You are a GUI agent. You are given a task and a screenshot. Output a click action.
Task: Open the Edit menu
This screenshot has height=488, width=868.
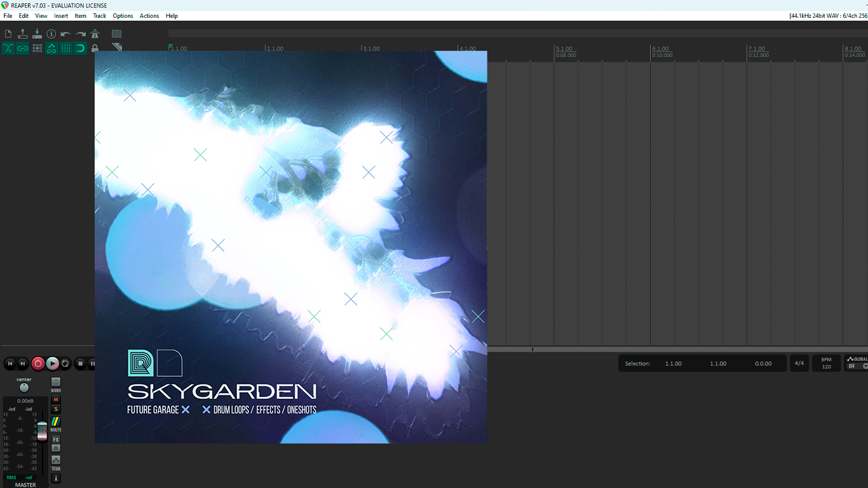click(24, 16)
